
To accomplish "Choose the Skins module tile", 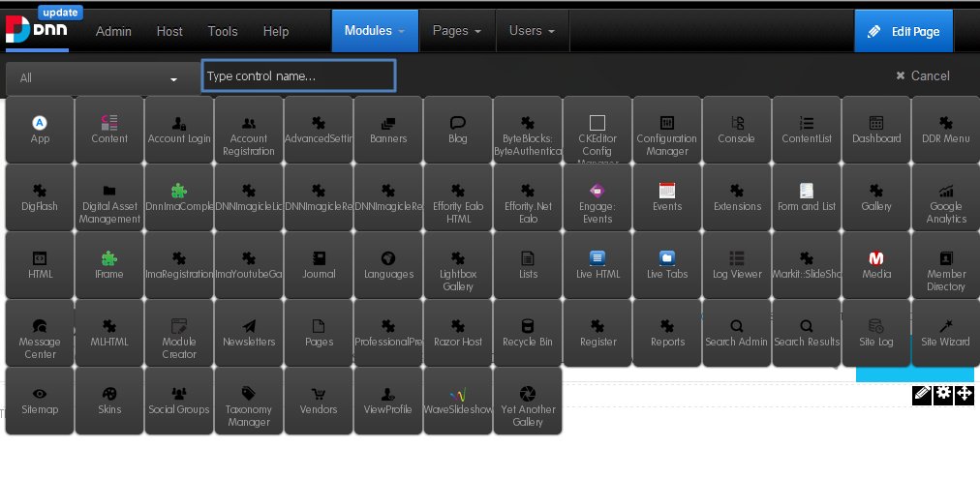I will point(109,402).
